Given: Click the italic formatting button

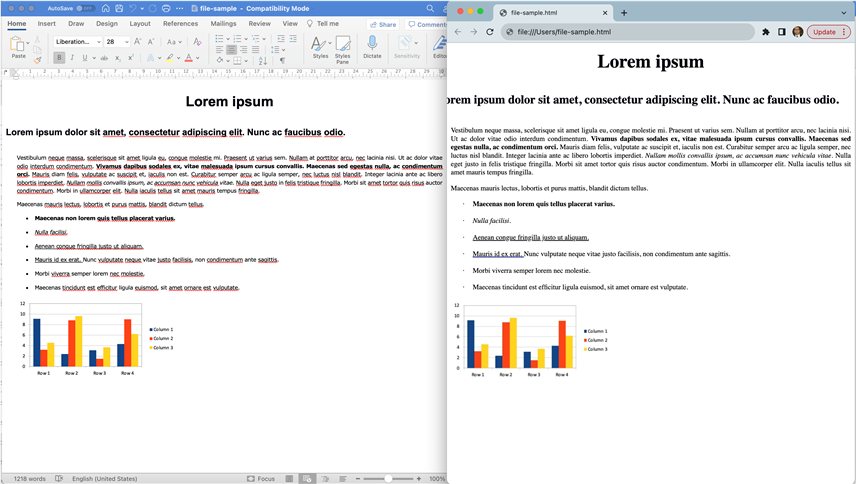Looking at the screenshot, I should point(74,58).
